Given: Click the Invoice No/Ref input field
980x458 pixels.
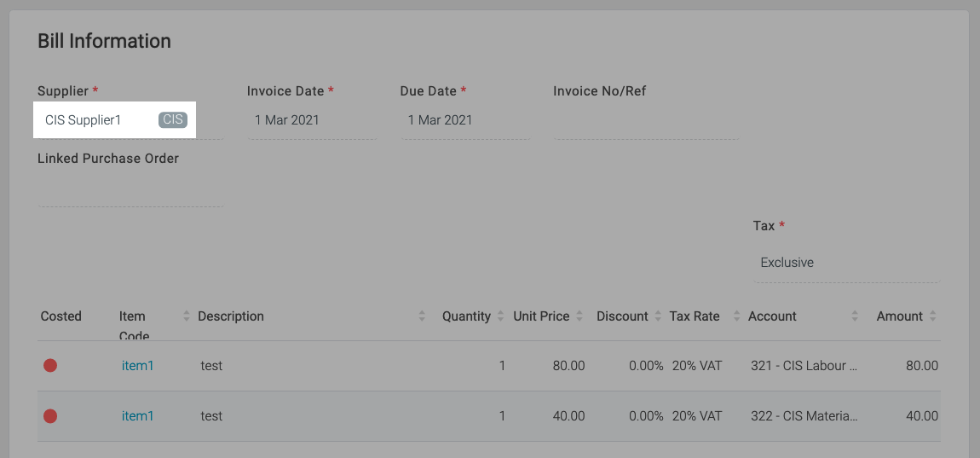Looking at the screenshot, I should pyautogui.click(x=645, y=121).
